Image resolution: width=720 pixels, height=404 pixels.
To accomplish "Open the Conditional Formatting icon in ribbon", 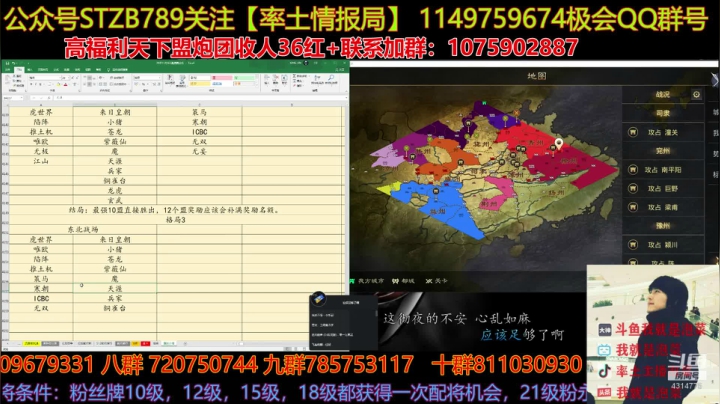I will click(169, 79).
